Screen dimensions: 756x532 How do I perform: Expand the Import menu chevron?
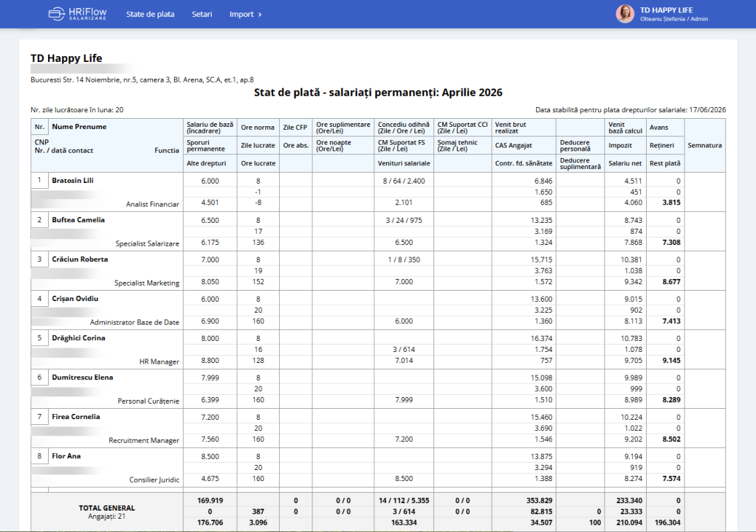260,15
